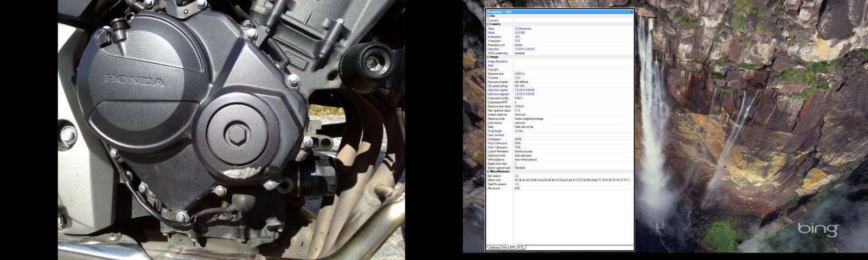Image resolution: width=868 pixels, height=260 pixels.
Task: Select the Model value 'LG-P880'
Action: pyautogui.click(x=520, y=32)
